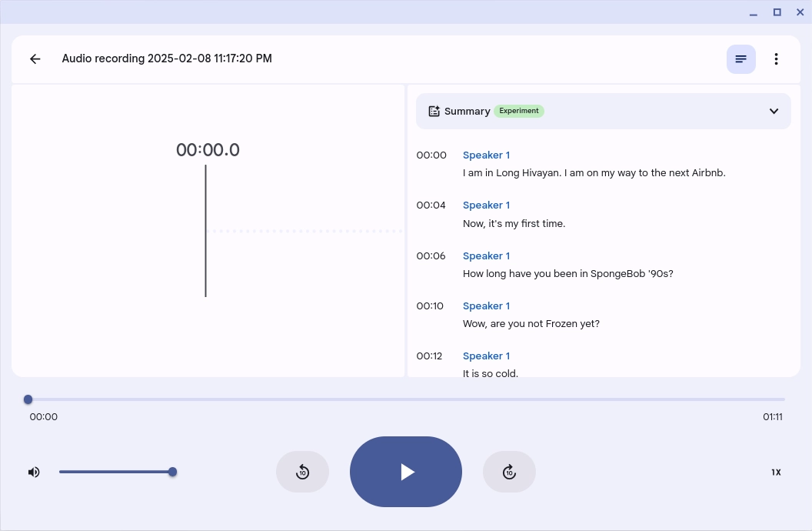Viewport: 812px width, 531px height.
Task: Click the Summary sparkle icon
Action: coord(434,112)
